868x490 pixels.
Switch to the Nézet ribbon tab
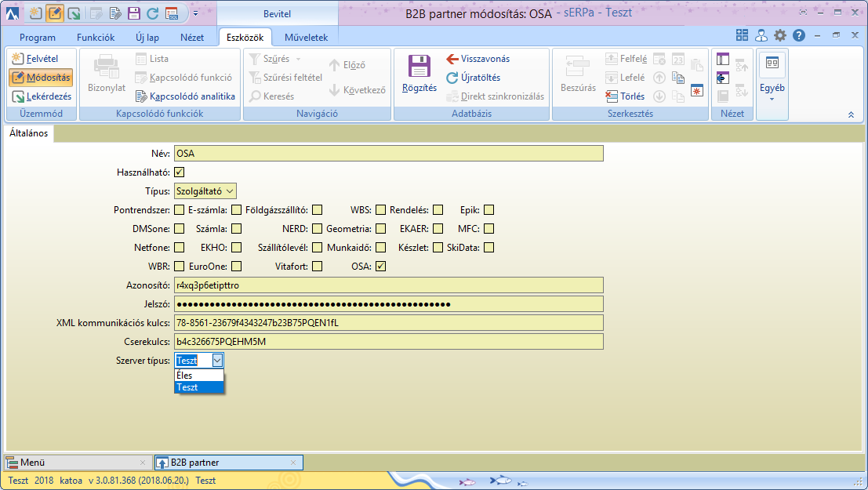click(192, 38)
